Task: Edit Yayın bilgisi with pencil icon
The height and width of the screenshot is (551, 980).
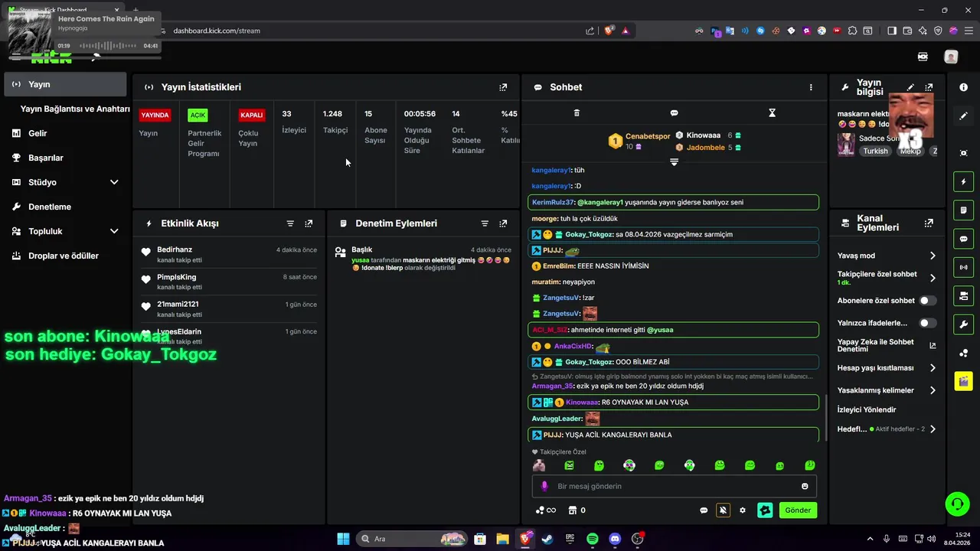Action: (x=910, y=87)
